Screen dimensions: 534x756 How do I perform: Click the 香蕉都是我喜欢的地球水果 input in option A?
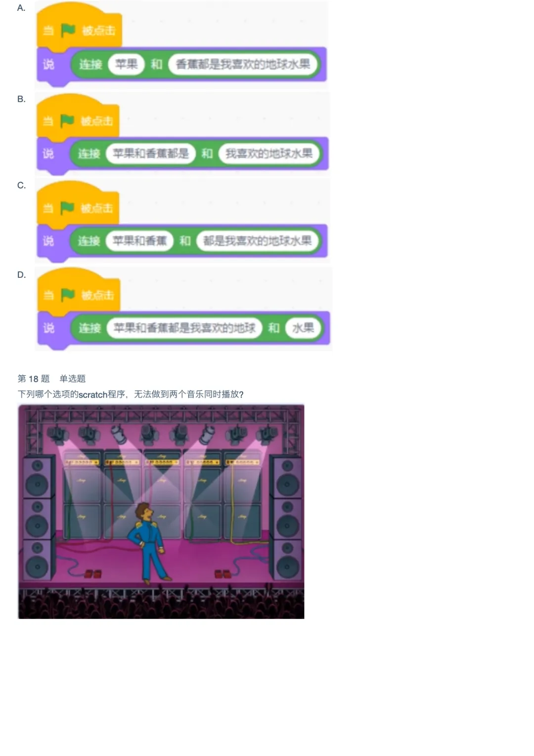click(x=243, y=64)
